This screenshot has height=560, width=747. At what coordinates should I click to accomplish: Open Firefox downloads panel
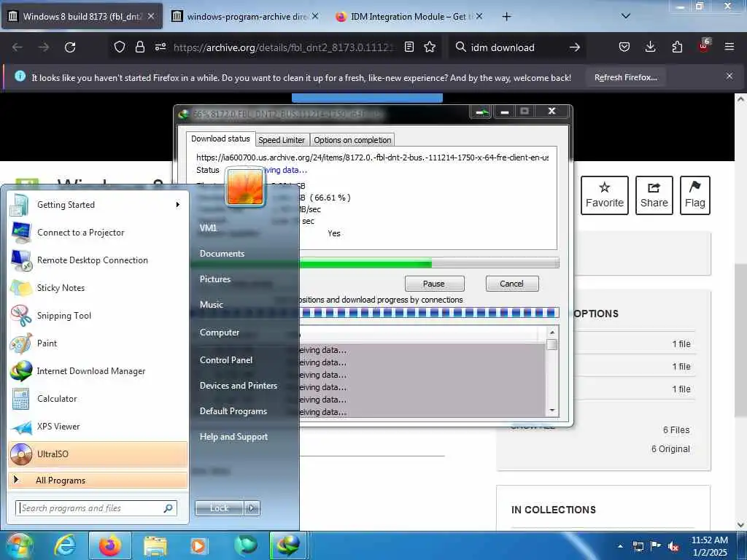tap(650, 47)
